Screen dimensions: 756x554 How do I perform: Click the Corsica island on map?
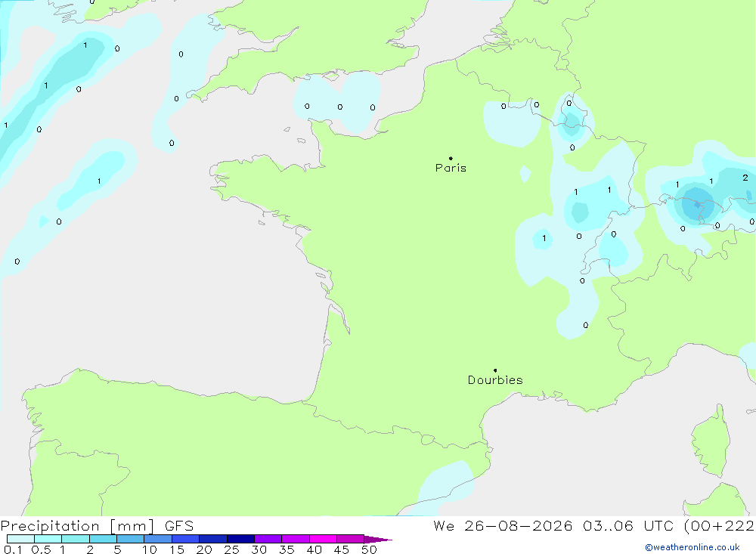(710, 441)
